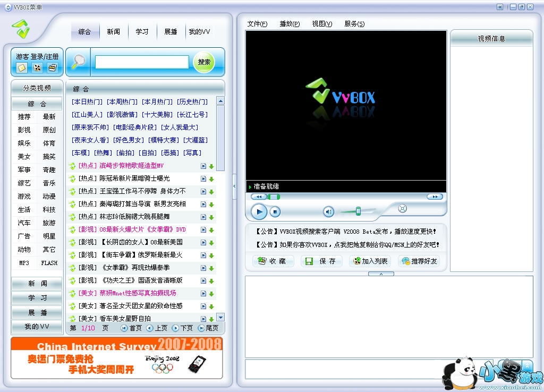The width and height of the screenshot is (544, 392).
Task: Open the 播放(P) menu
Action: [290, 23]
